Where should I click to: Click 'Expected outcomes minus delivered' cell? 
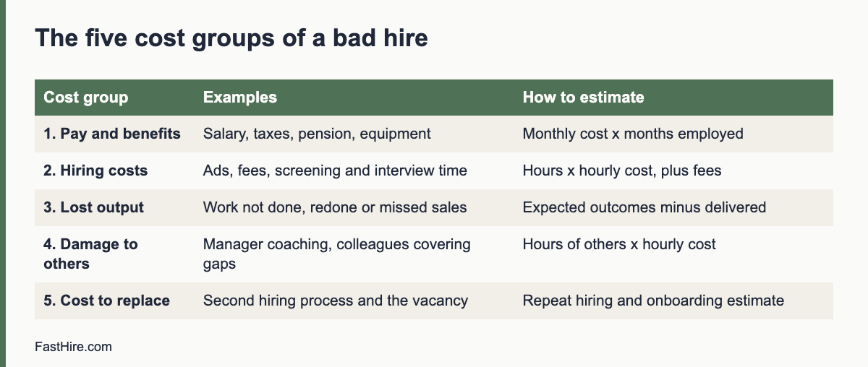(644, 207)
